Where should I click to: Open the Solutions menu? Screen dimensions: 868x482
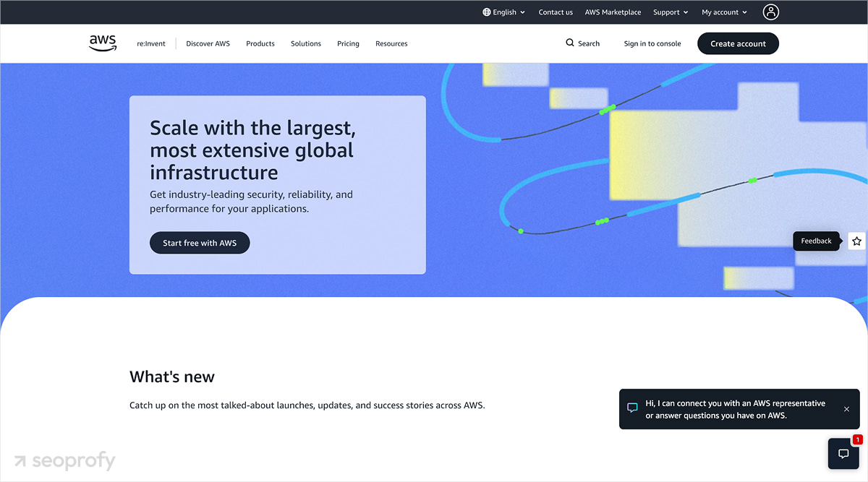pos(306,43)
